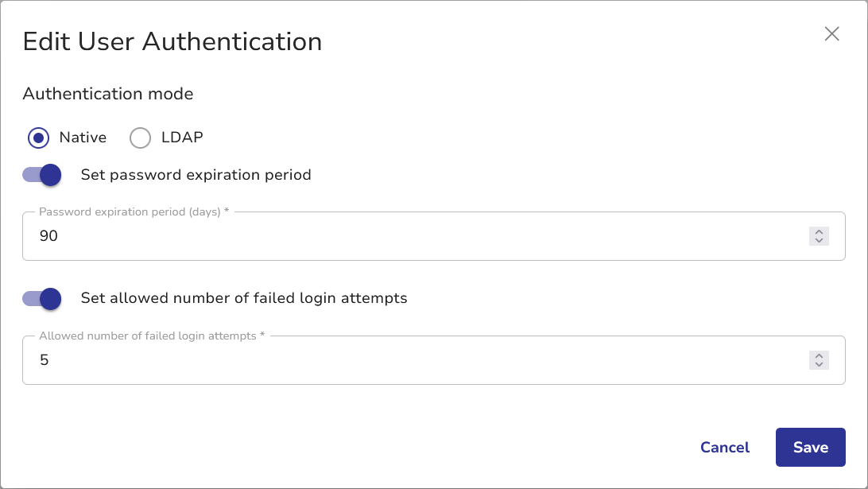Save the authentication settings
868x489 pixels.
click(x=810, y=447)
